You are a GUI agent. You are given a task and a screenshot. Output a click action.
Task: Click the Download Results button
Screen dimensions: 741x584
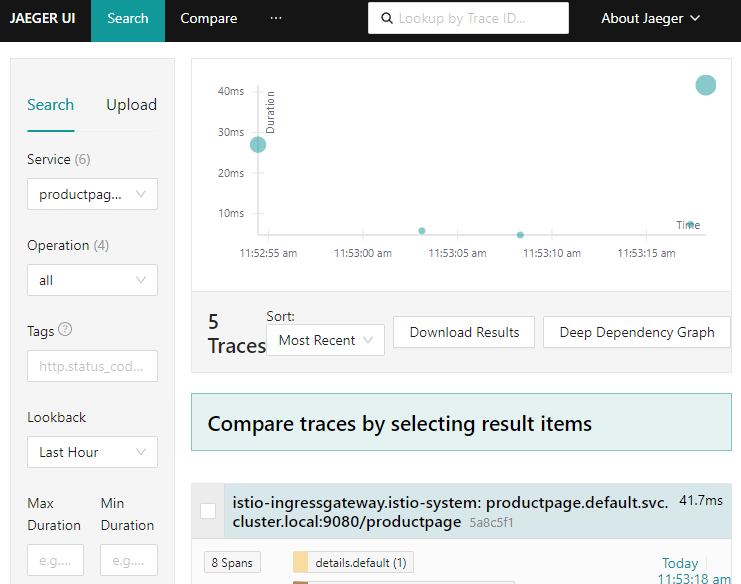coord(464,332)
